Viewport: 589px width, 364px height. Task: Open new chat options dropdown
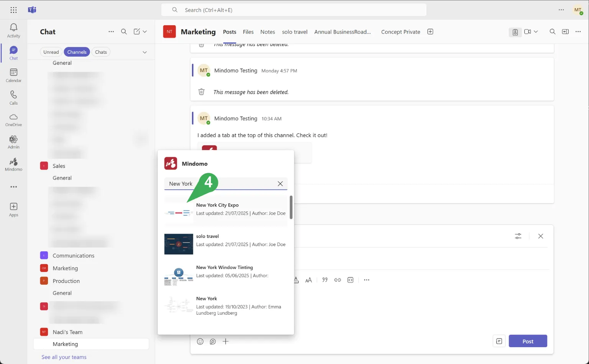click(145, 32)
